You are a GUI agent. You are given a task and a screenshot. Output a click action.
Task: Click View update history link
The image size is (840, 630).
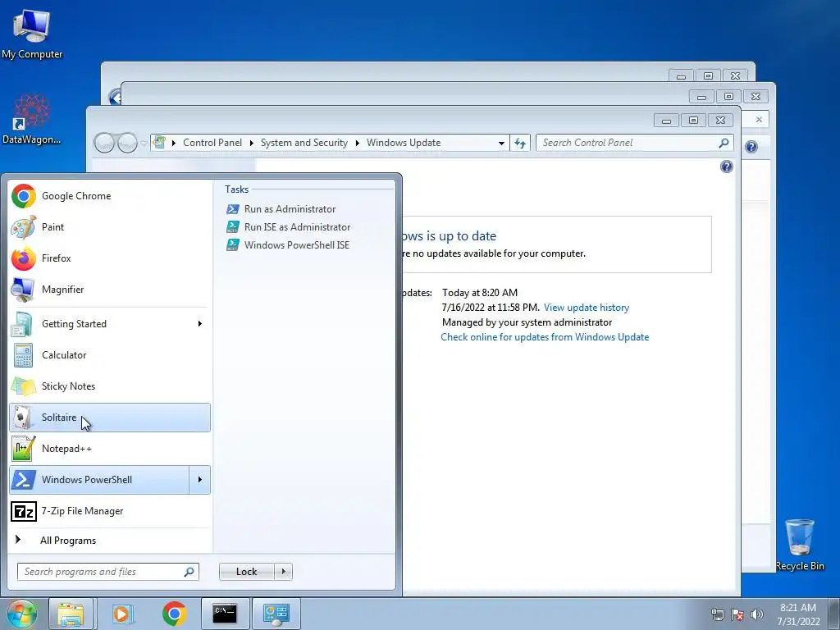coord(586,308)
